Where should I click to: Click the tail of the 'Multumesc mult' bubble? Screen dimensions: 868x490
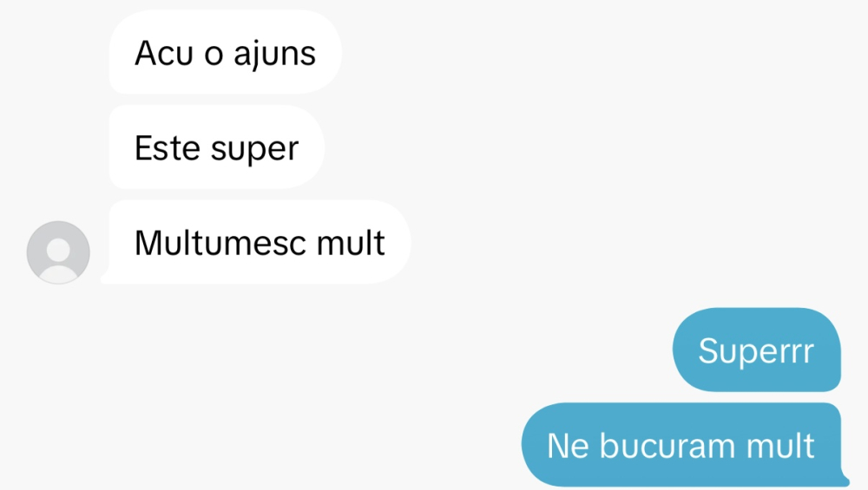tap(105, 278)
